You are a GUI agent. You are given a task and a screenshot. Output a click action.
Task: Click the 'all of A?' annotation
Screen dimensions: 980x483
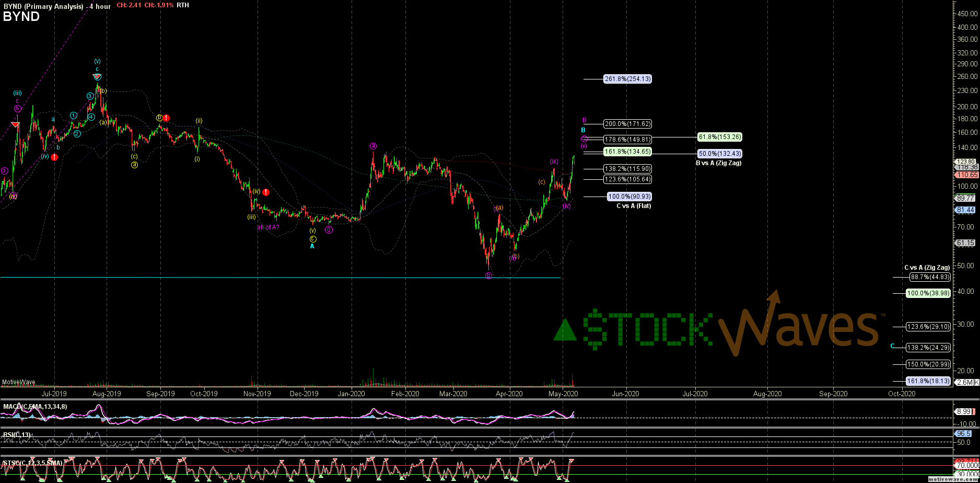coord(268,227)
